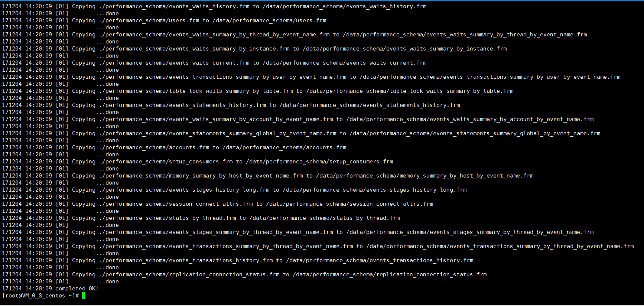The width and height of the screenshot is (644, 306).
Task: Click the 'completed OK!' message
Action: 77,289
